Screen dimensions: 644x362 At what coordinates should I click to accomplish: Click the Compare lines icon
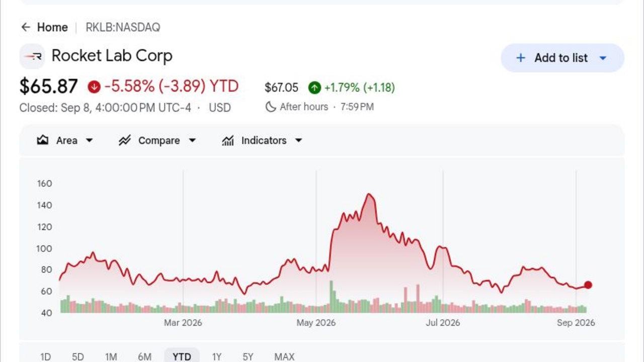click(x=124, y=140)
